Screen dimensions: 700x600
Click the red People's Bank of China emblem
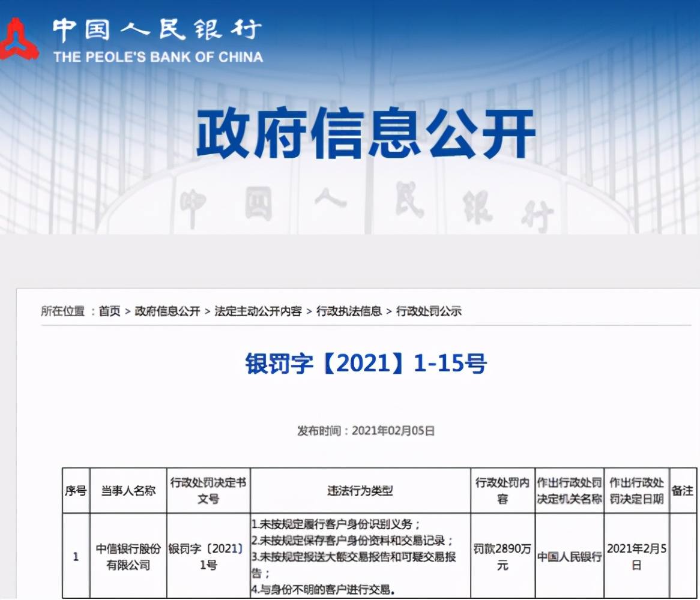19,39
